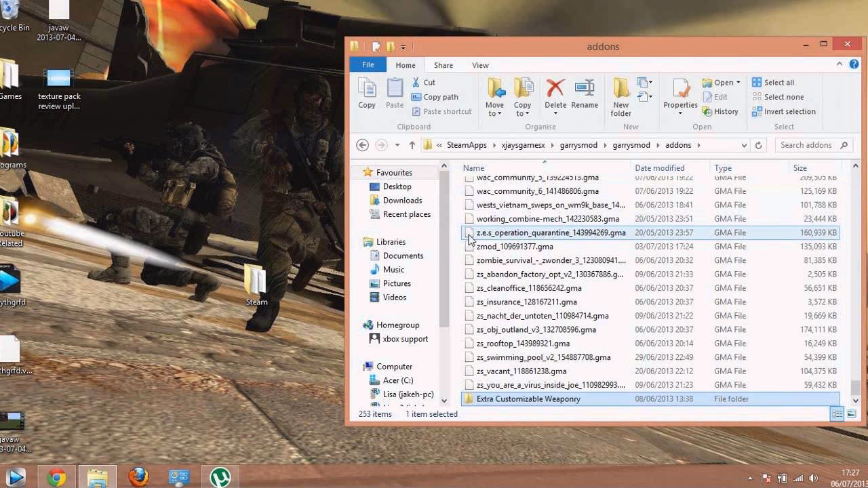Select zs_cleanoffice_118656242.gma file

[x=650, y=288]
